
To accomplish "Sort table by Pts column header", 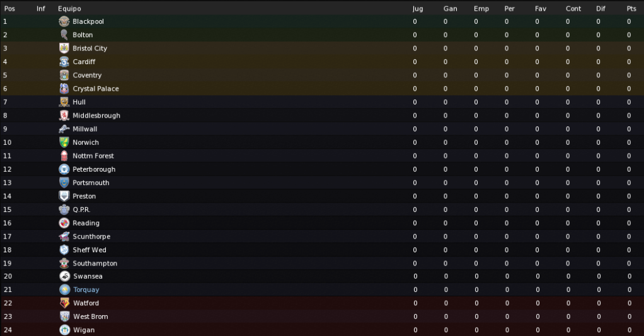I will click(631, 9).
